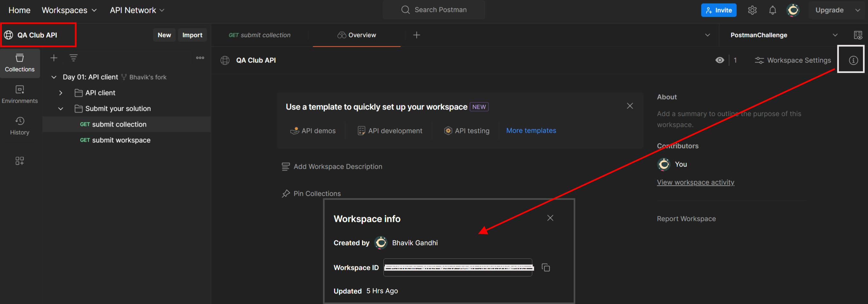Screen dimensions: 868x304
Task: Click the Import button
Action: [192, 35]
